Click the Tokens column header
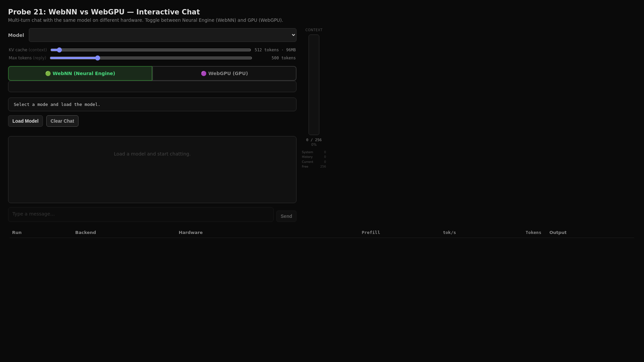 click(x=533, y=233)
